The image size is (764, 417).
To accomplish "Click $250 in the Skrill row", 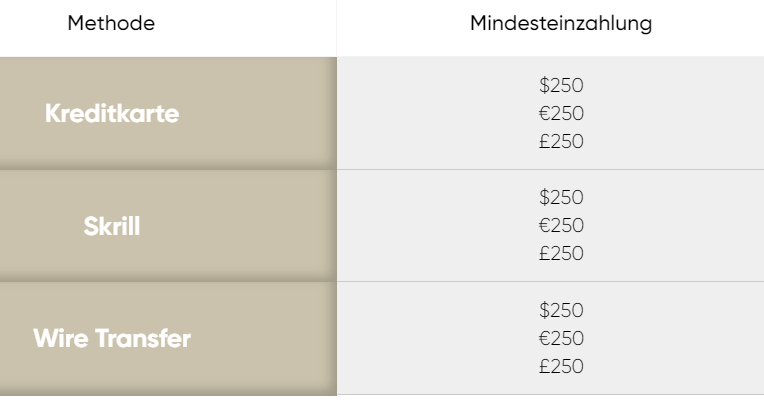I will point(561,197).
